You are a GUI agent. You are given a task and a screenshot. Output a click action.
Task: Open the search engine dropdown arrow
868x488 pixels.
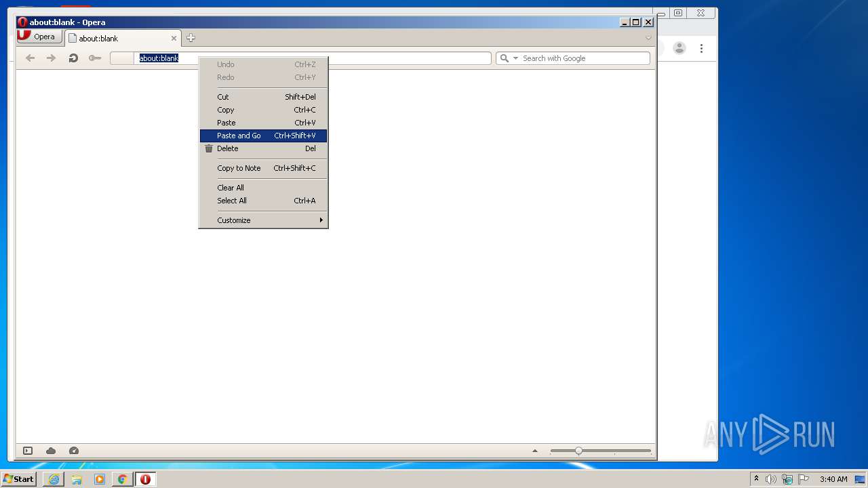click(515, 58)
